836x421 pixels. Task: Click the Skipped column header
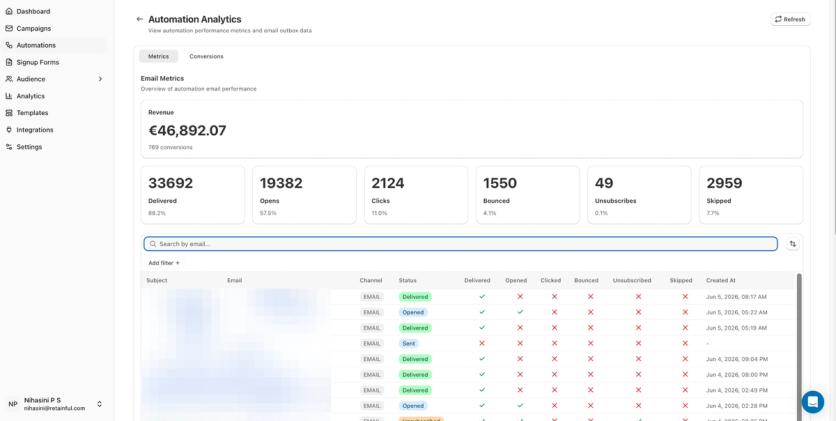pyautogui.click(x=681, y=280)
